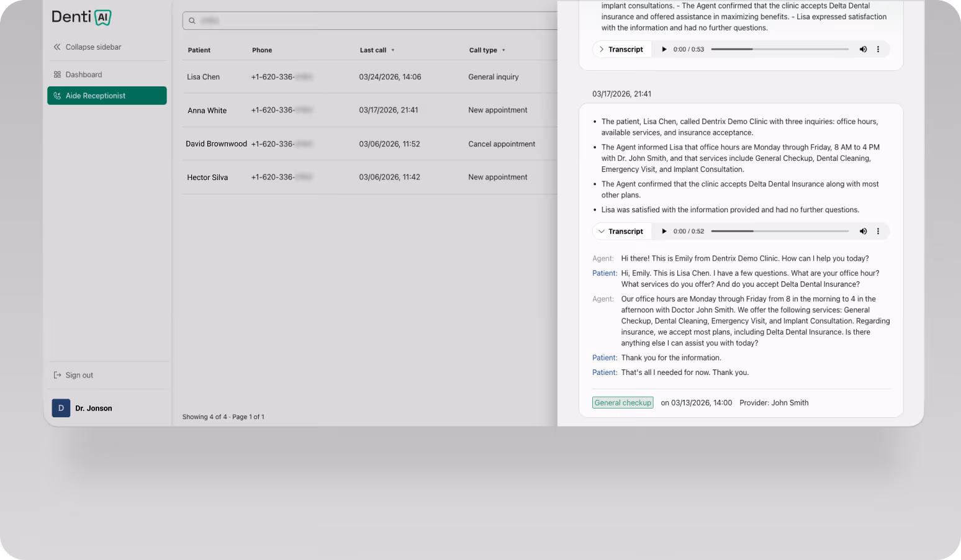
Task: Click the Phone column header
Action: coord(262,50)
